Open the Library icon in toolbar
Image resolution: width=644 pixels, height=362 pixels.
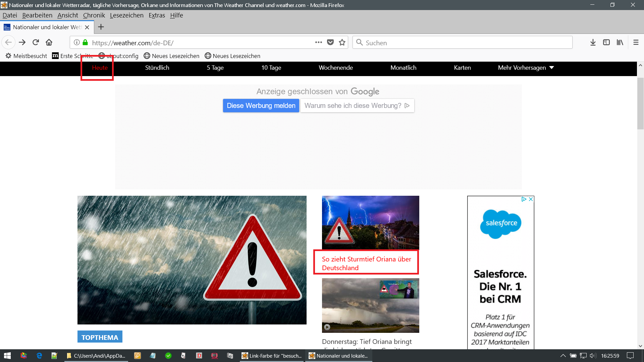620,43
